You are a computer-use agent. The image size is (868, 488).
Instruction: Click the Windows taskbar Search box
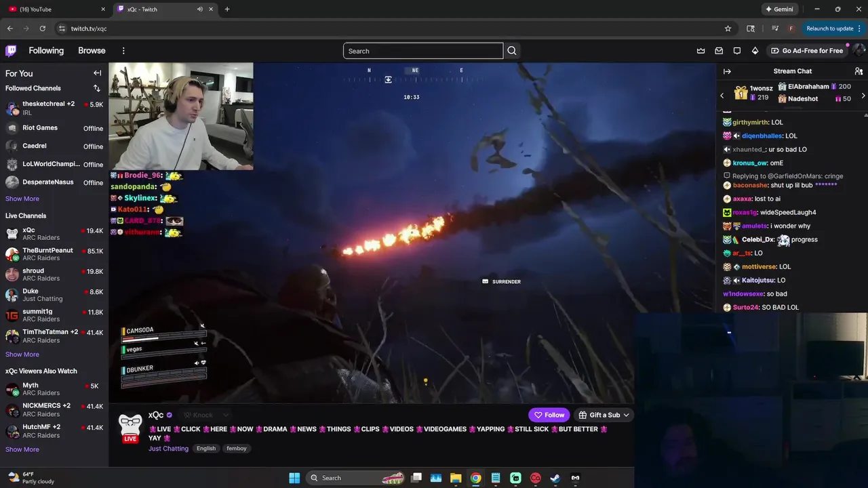[x=355, y=478]
